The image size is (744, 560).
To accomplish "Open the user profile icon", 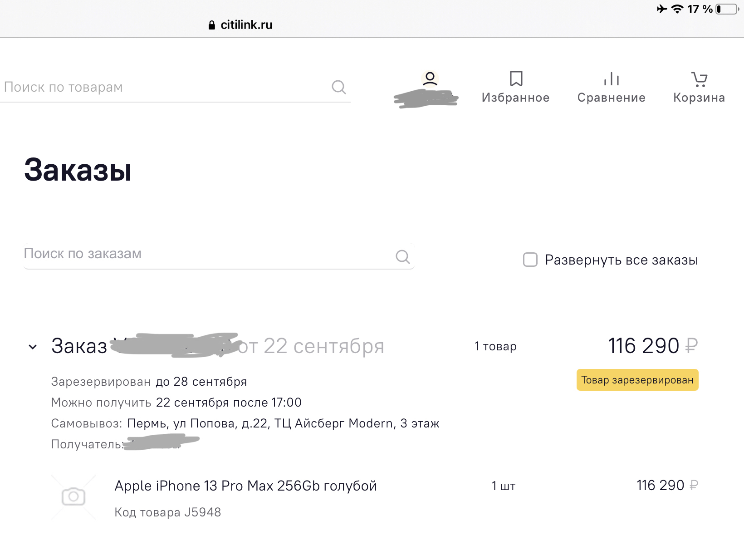I will (430, 79).
